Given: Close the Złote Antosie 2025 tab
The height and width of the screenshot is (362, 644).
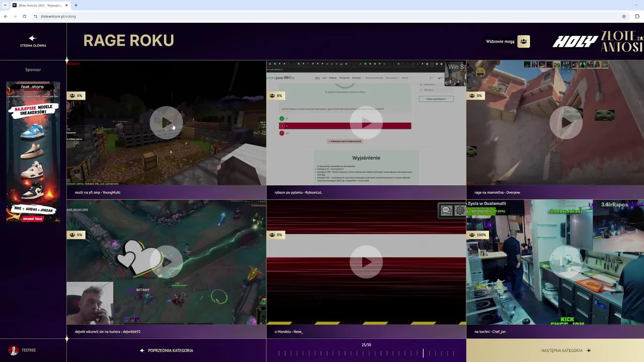Looking at the screenshot, I should [x=66, y=5].
